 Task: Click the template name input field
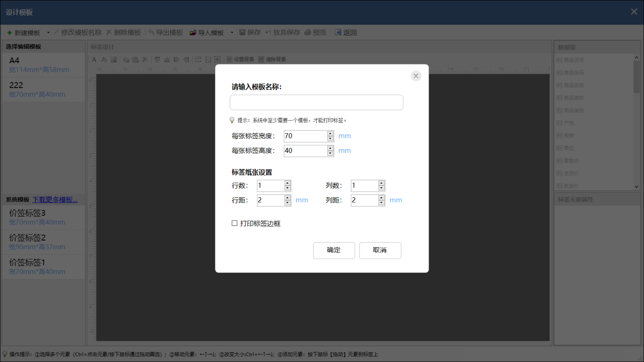click(x=316, y=102)
